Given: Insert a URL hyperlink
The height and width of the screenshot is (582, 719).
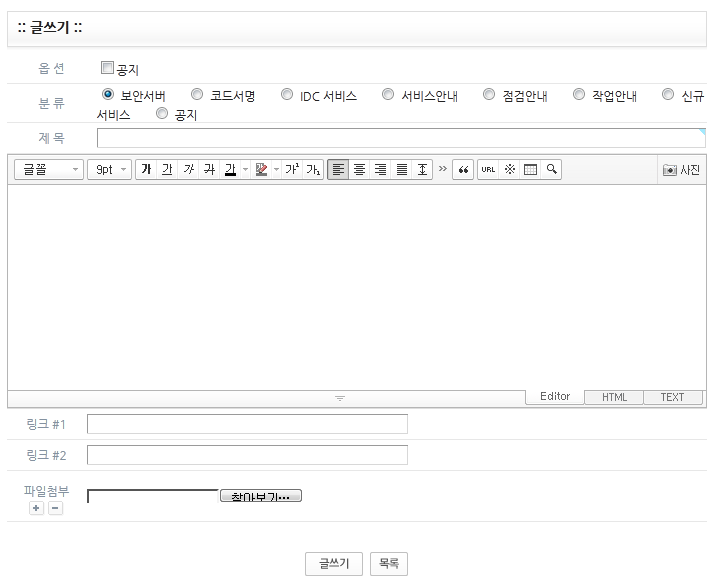Looking at the screenshot, I should pyautogui.click(x=488, y=170).
